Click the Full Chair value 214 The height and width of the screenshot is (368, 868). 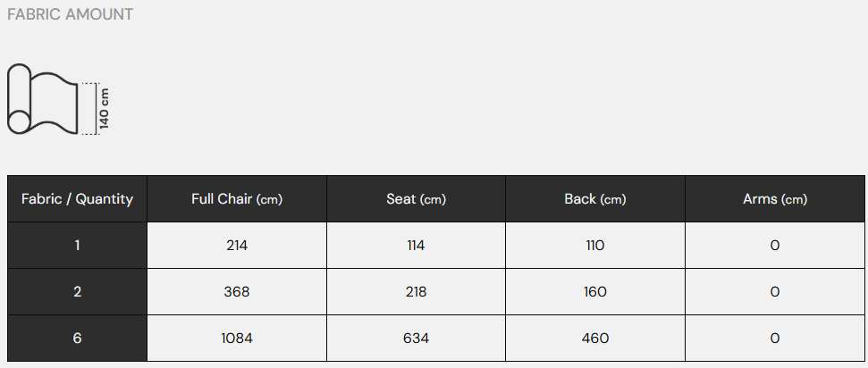coord(237,246)
